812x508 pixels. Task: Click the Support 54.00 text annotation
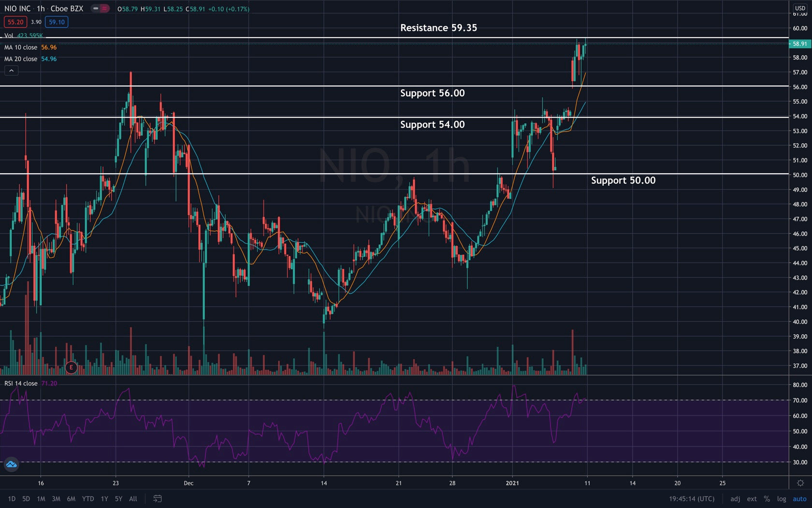click(432, 124)
